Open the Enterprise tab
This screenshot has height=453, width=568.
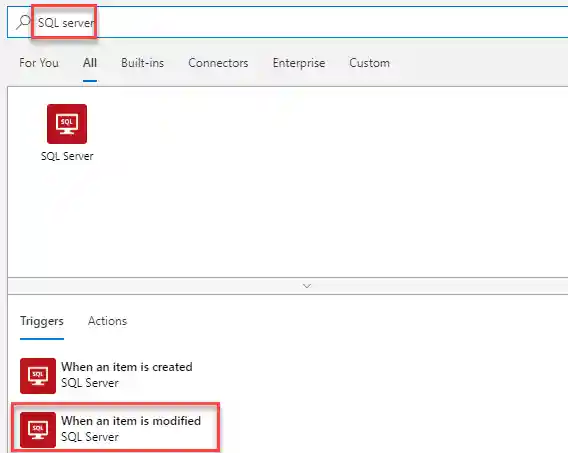click(299, 63)
